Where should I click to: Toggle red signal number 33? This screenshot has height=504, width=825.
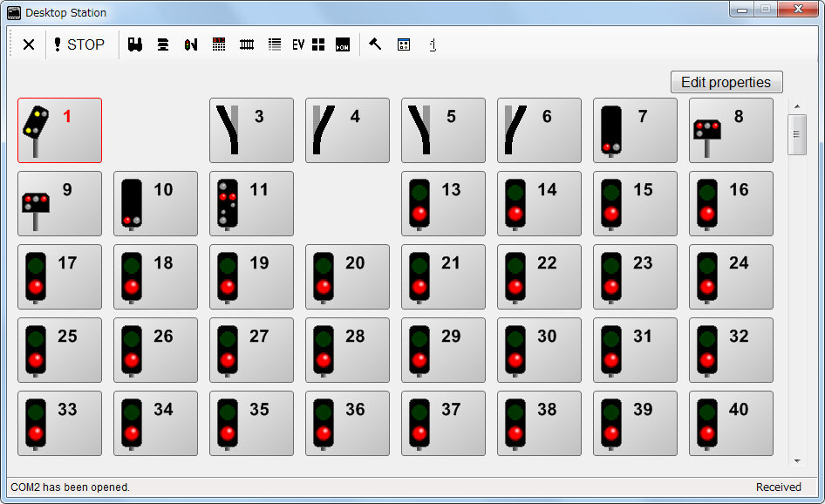click(x=59, y=423)
